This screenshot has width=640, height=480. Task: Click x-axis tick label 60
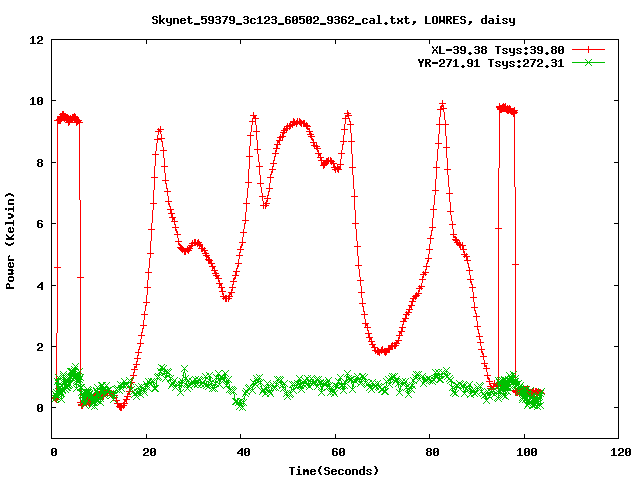[338, 452]
